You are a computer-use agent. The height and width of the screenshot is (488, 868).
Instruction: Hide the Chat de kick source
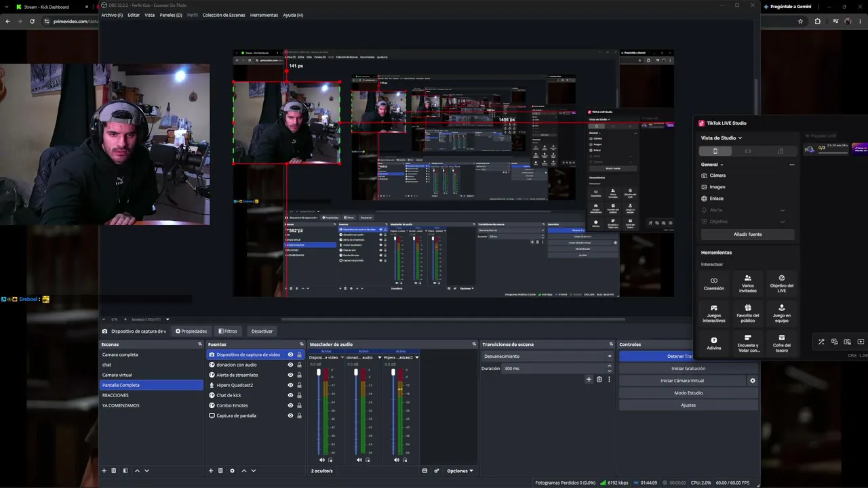coord(290,395)
